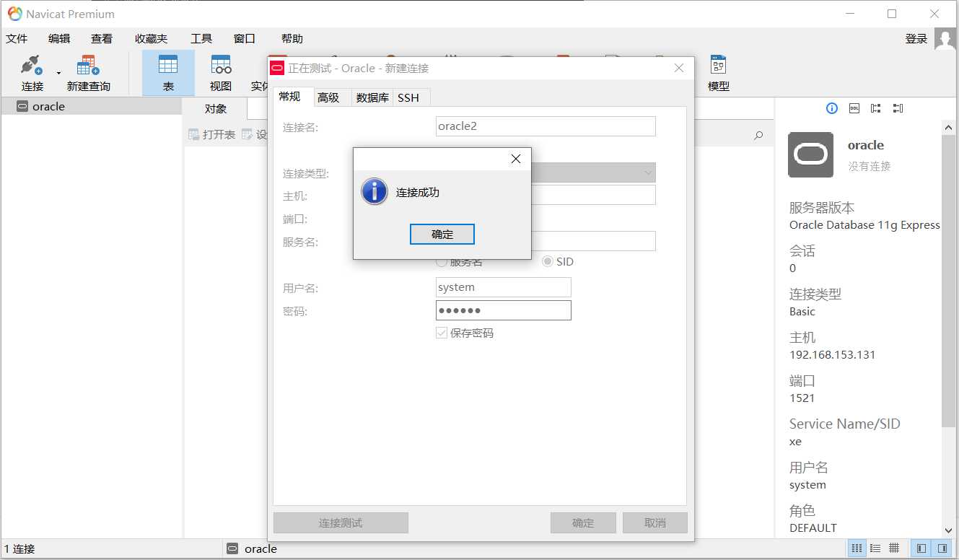Click the 连接 (connection) toolbar icon
This screenshot has height=560, width=959.
[32, 73]
